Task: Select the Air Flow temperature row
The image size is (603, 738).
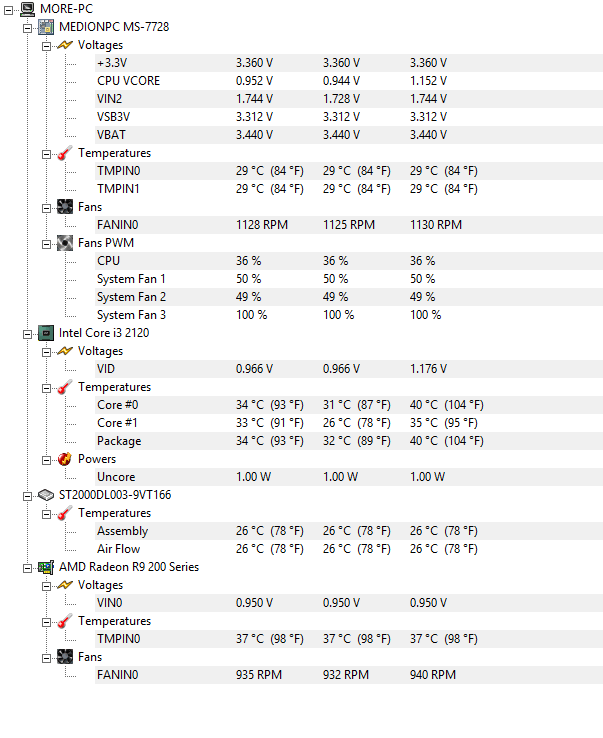Action: [118, 549]
